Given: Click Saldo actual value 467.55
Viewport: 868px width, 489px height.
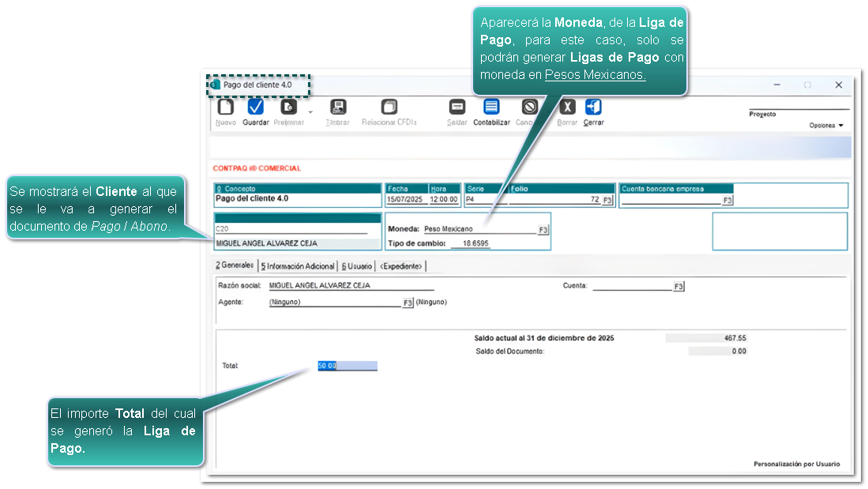Looking at the screenshot, I should (x=706, y=338).
